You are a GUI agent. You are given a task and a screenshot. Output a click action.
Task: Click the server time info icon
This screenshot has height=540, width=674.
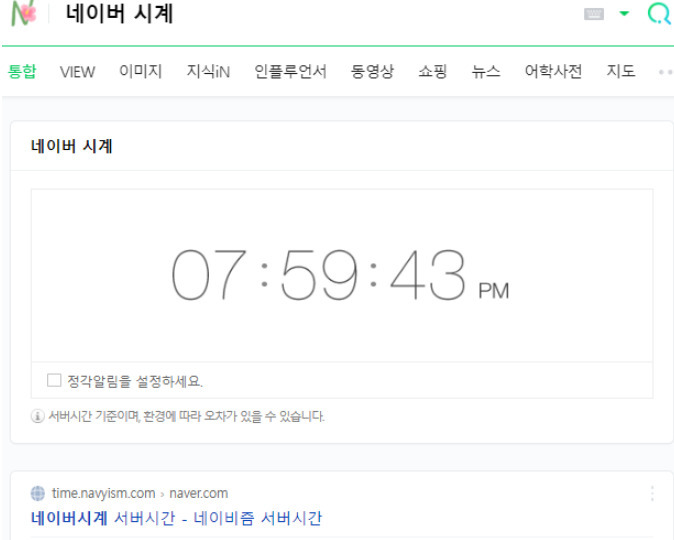[x=37, y=416]
